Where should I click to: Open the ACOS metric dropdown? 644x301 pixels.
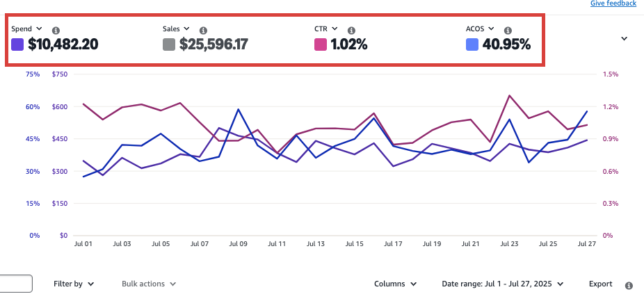(480, 29)
